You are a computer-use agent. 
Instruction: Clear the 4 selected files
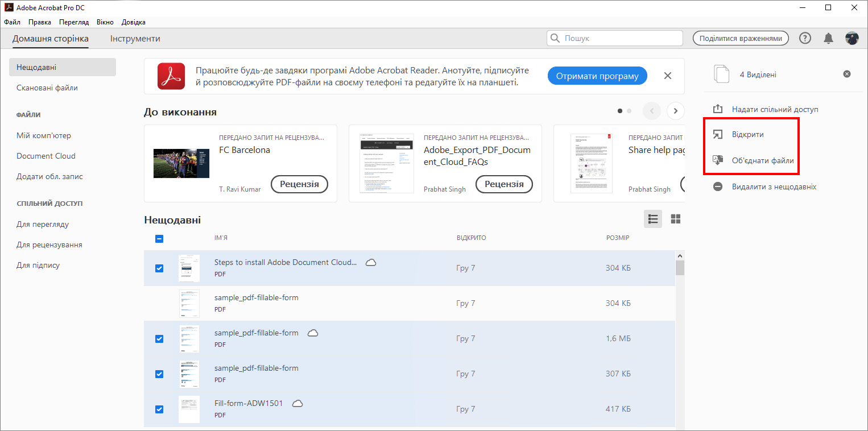point(847,74)
